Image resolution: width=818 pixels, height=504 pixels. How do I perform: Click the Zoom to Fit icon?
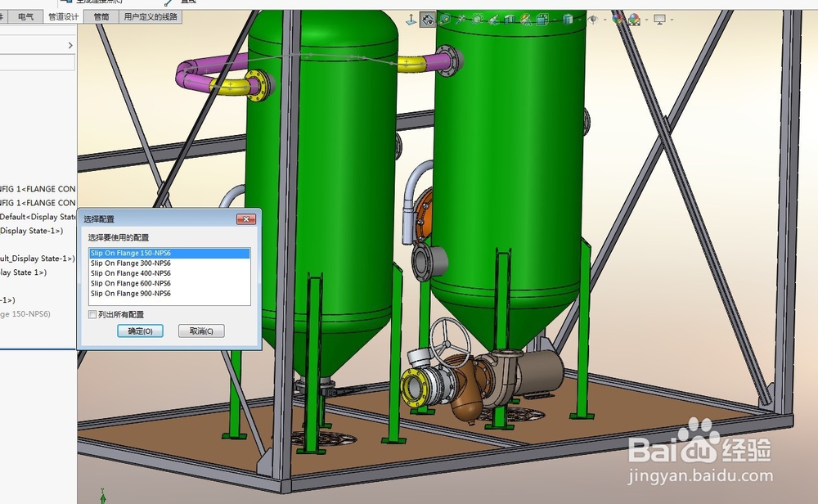click(444, 20)
